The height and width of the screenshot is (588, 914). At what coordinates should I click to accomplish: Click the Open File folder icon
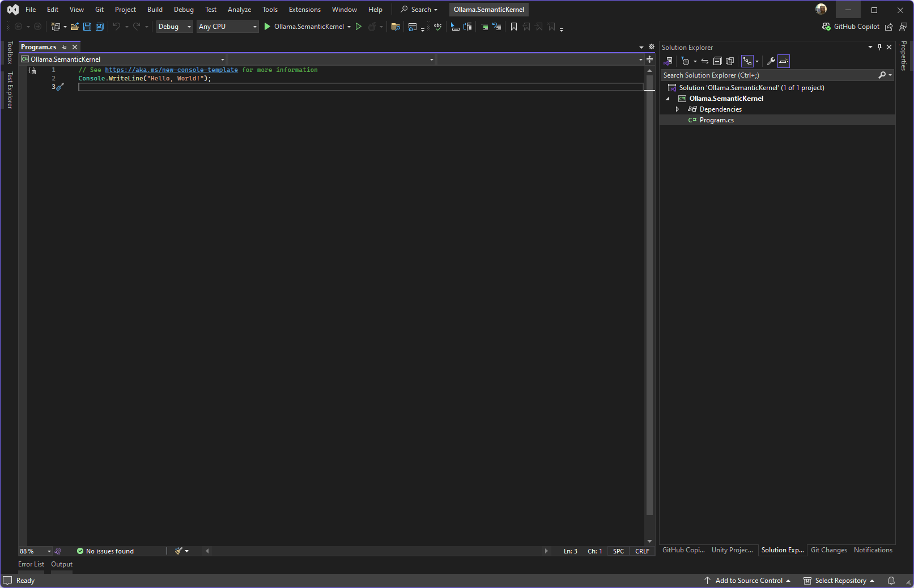pyautogui.click(x=74, y=27)
